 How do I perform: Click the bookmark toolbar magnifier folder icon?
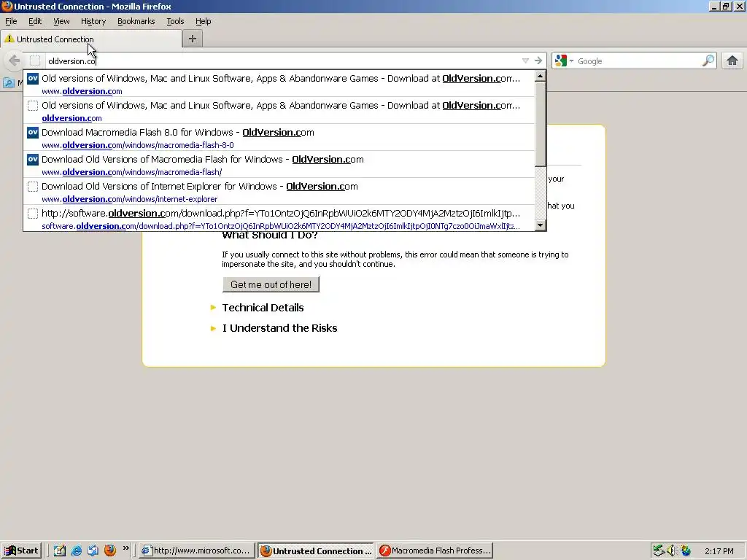9,83
